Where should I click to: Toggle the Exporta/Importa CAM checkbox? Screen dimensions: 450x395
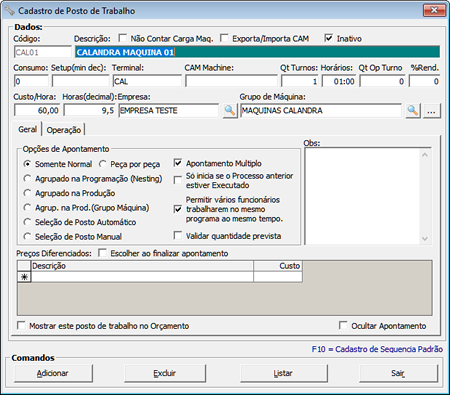click(x=224, y=38)
